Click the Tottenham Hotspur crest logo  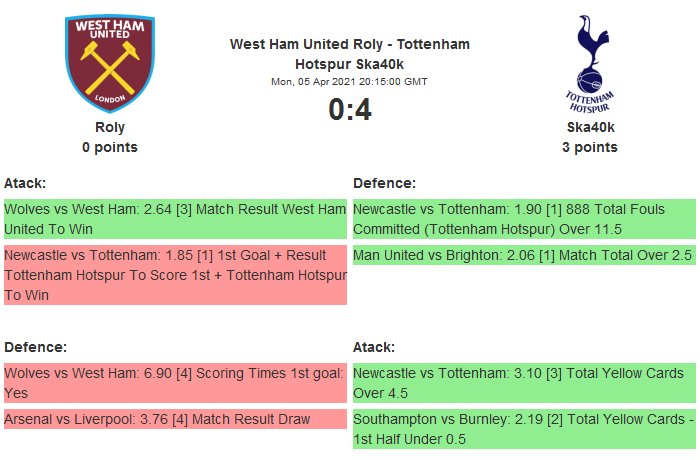(590, 62)
